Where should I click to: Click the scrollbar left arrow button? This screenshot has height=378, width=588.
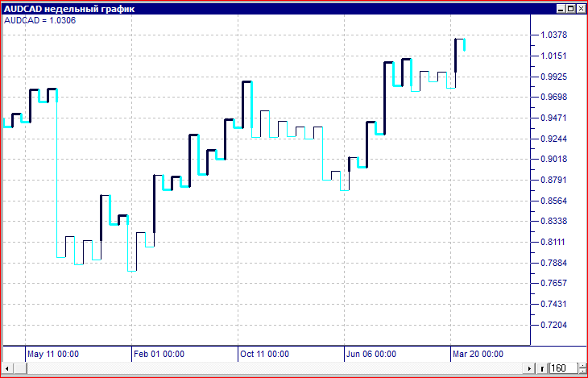click(7, 368)
